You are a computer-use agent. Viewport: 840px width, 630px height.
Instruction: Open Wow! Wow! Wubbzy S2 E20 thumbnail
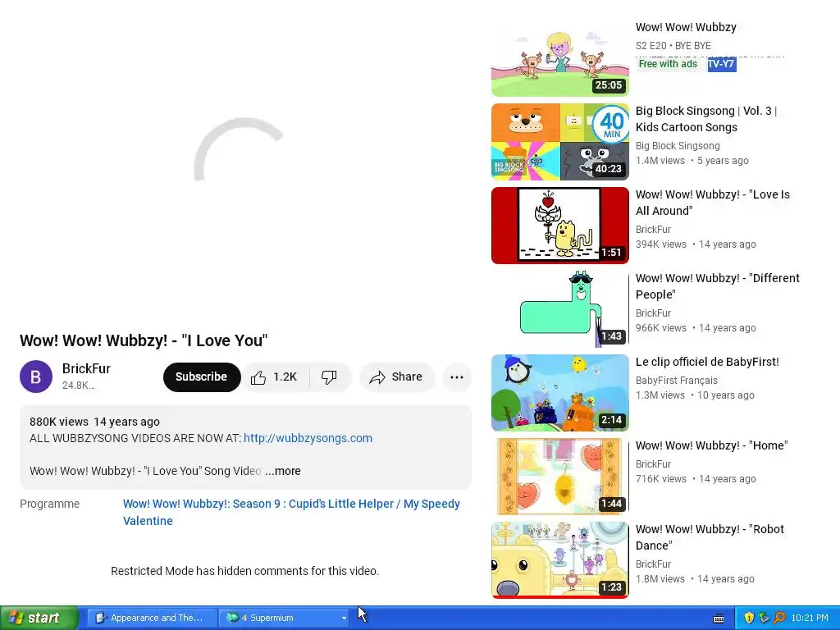coord(559,58)
